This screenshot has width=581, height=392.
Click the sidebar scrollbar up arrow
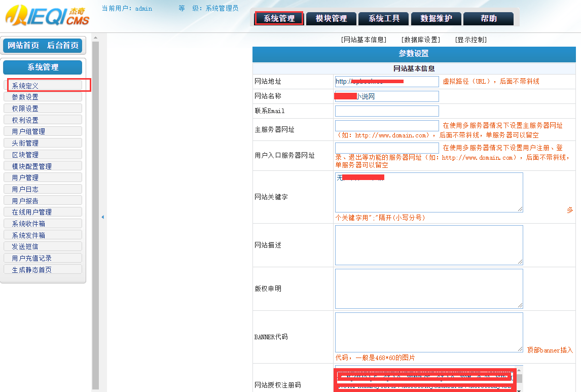96,38
